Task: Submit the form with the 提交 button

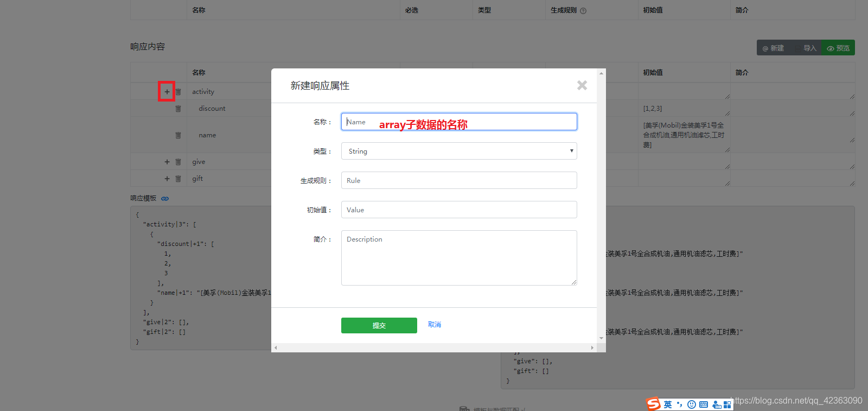Action: coord(379,325)
